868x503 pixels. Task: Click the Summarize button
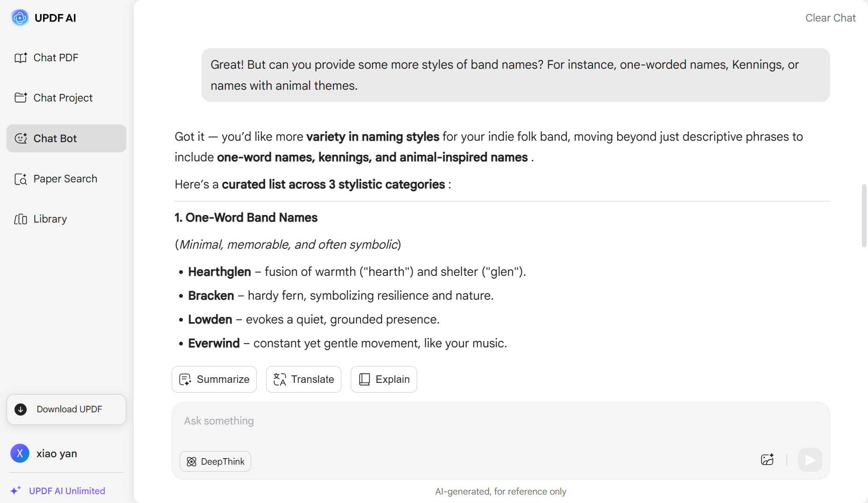214,379
